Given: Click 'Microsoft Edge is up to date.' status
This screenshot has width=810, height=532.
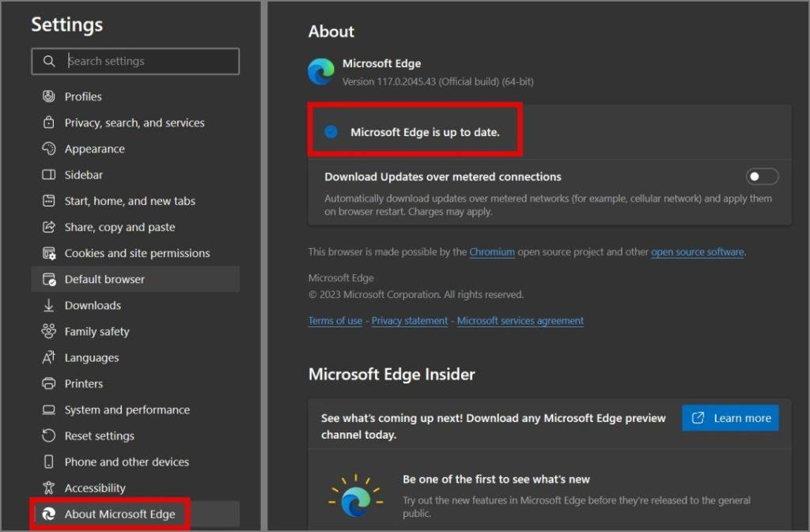Looking at the screenshot, I should click(425, 132).
